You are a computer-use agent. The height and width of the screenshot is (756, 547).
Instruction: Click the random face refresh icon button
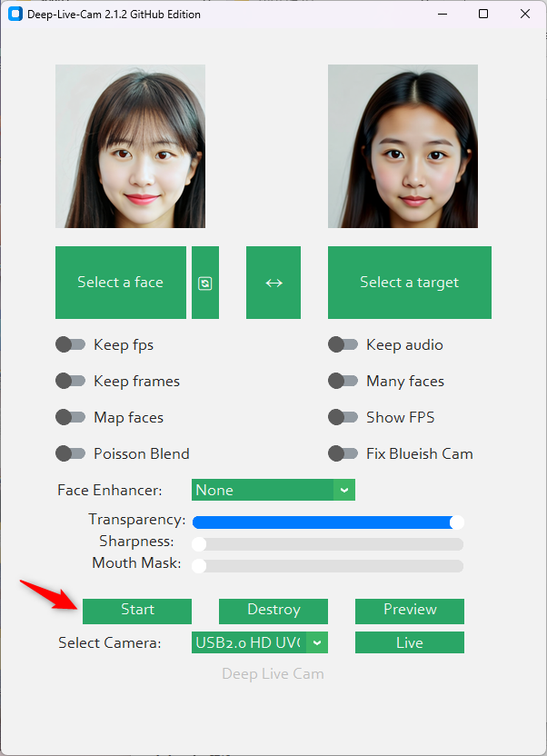click(x=205, y=283)
